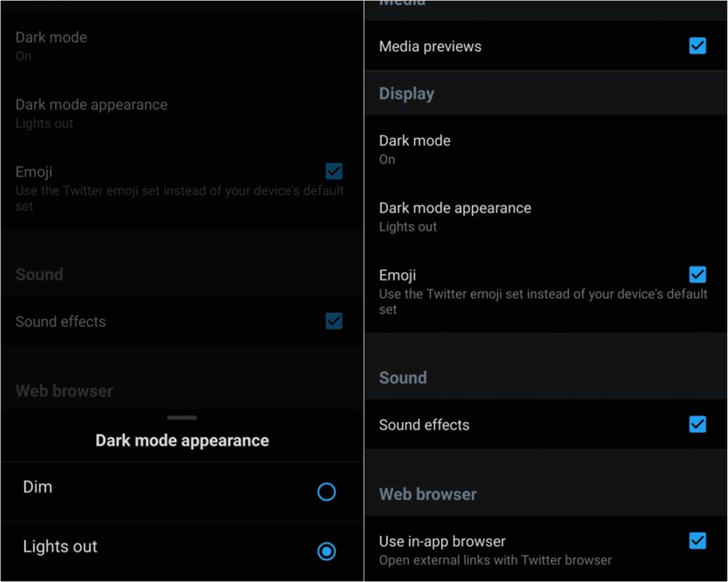Screen dimensions: 728x582
Task: Open Dark mode setting on bright right screen
Action: pyautogui.click(x=415, y=149)
